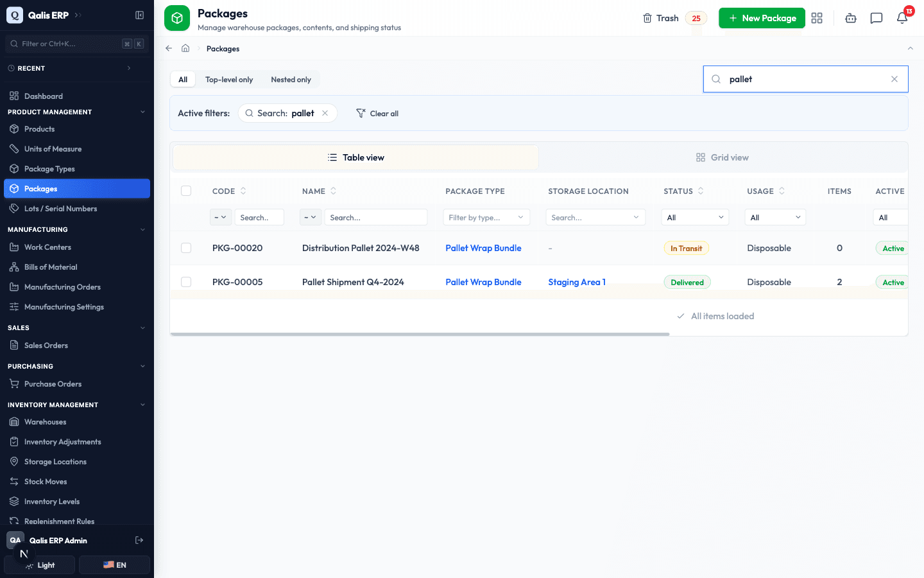
Task: Select all rows checkbox
Action: [x=186, y=191]
